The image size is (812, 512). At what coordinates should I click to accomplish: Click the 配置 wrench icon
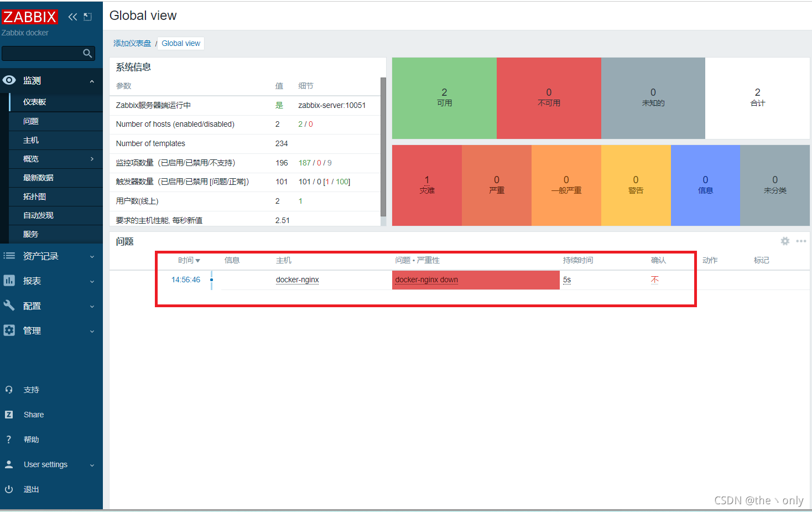coord(9,306)
